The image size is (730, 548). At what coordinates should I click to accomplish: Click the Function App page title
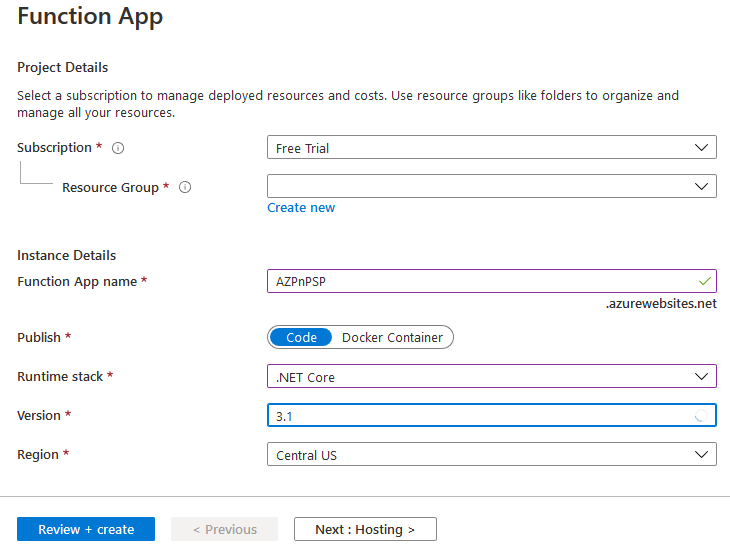[x=90, y=17]
